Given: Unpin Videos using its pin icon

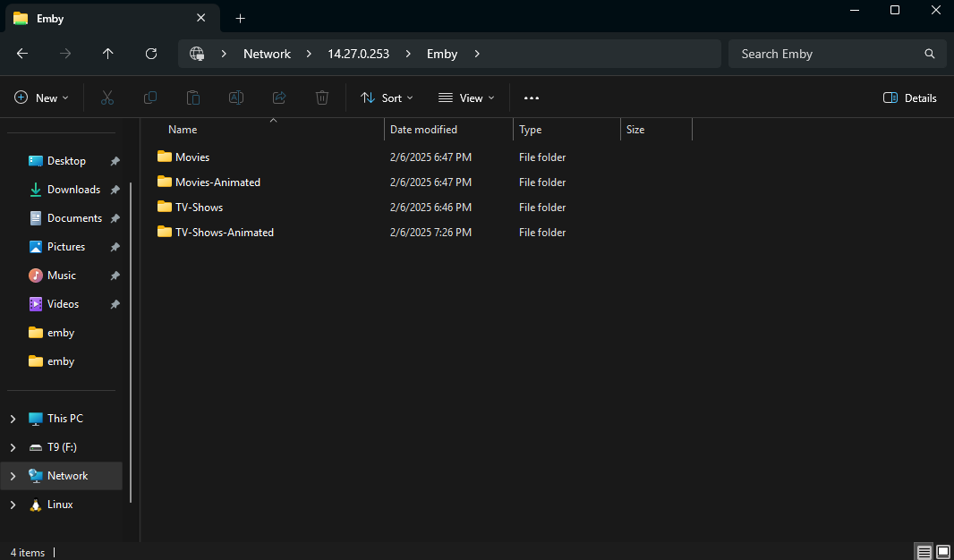Looking at the screenshot, I should pyautogui.click(x=115, y=304).
